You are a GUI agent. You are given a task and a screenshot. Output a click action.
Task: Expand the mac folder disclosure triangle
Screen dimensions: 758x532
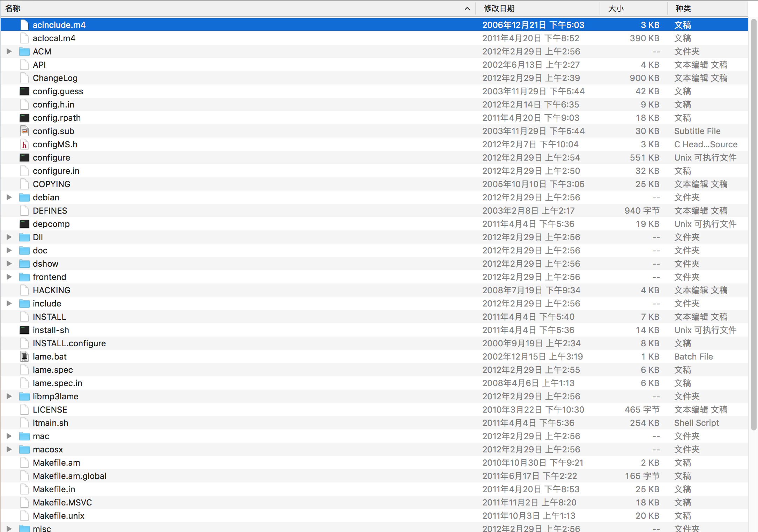[9, 436]
